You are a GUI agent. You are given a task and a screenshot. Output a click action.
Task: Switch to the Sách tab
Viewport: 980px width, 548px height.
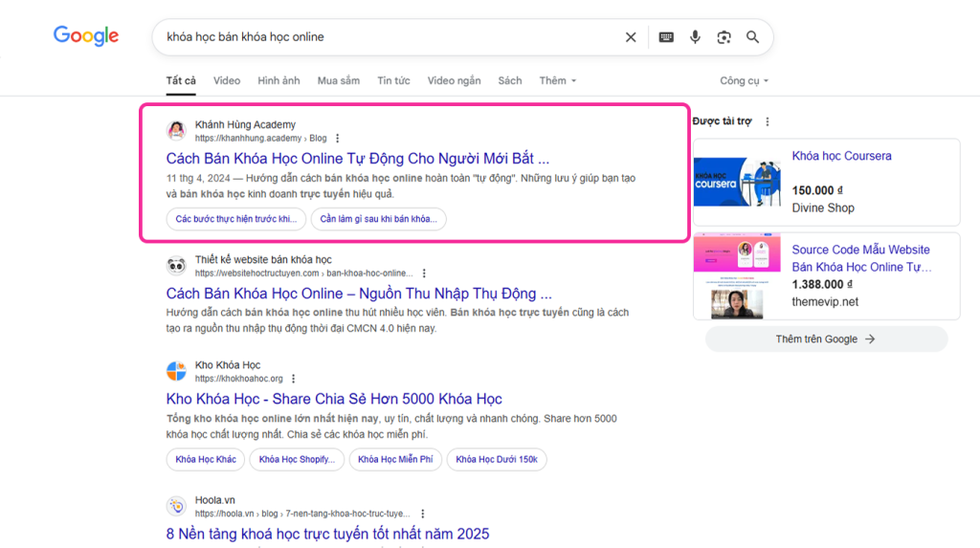509,80
